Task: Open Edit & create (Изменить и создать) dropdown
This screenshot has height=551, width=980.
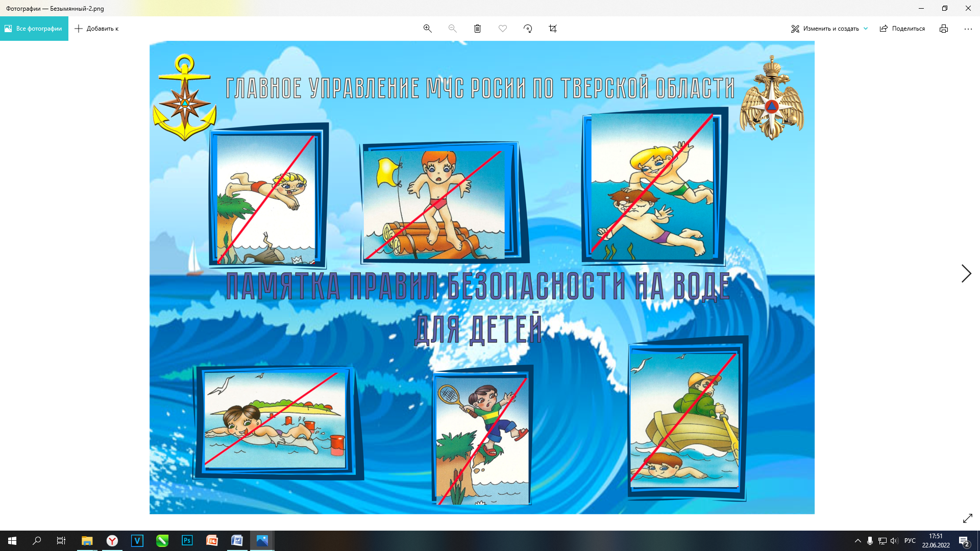Action: [x=829, y=29]
